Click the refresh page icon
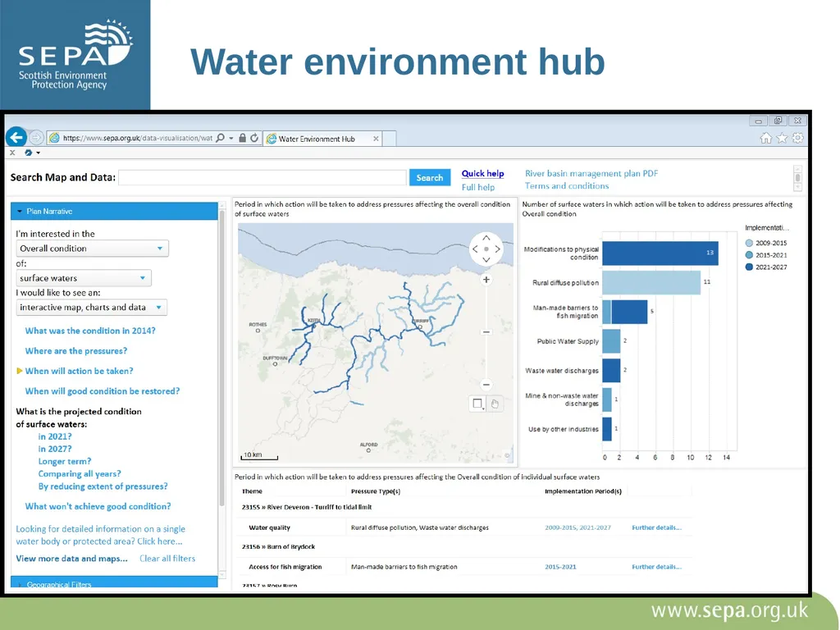The height and width of the screenshot is (630, 840). click(254, 138)
